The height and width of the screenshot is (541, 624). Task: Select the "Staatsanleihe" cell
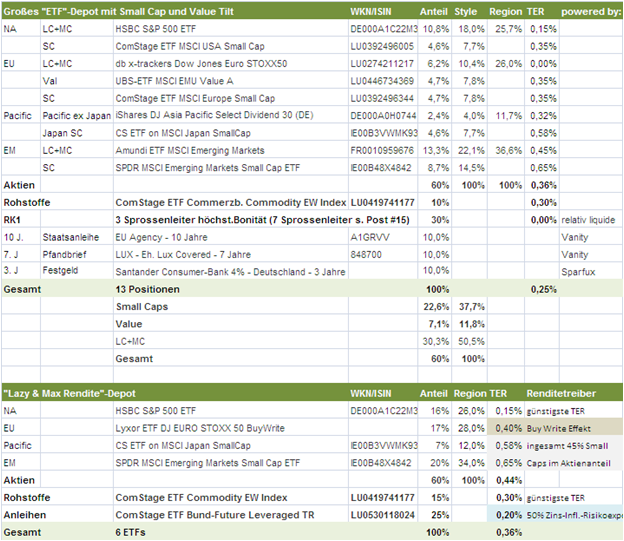point(77,237)
